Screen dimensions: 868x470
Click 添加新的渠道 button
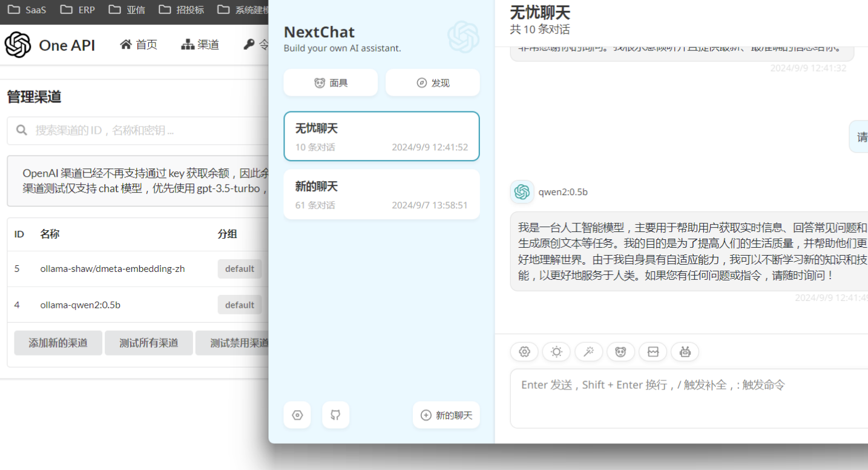coord(58,343)
